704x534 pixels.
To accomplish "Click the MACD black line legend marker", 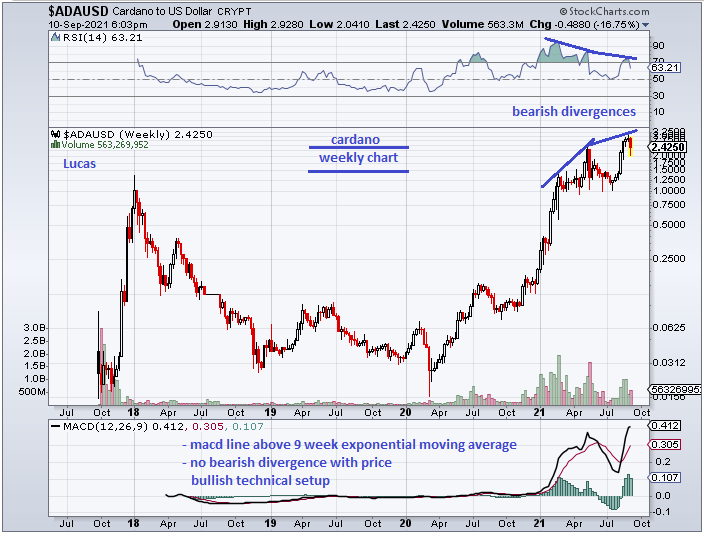I will click(x=55, y=426).
